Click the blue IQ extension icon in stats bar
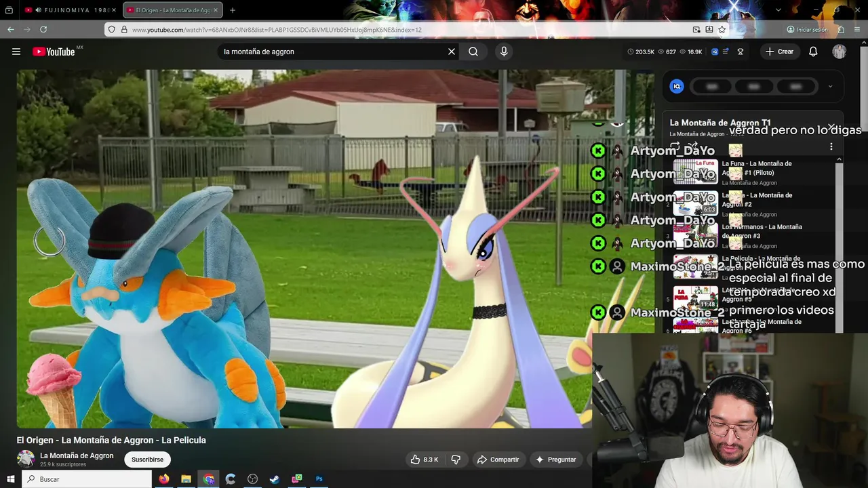 [715, 52]
